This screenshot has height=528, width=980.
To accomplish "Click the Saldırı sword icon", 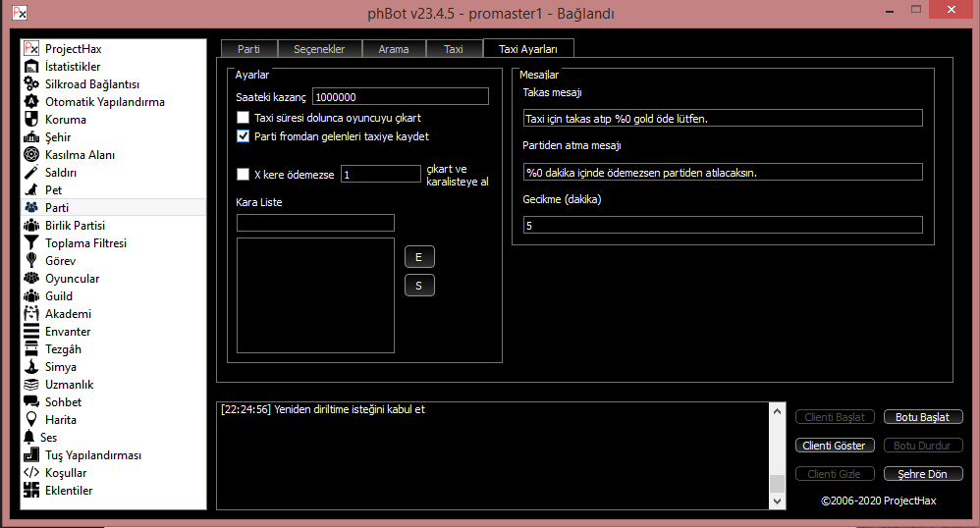I will pos(31,173).
